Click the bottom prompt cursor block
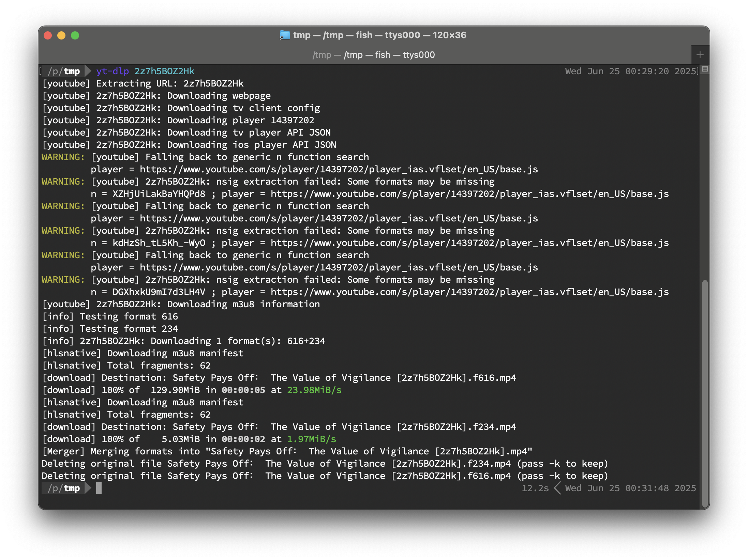748x560 pixels. [99, 488]
